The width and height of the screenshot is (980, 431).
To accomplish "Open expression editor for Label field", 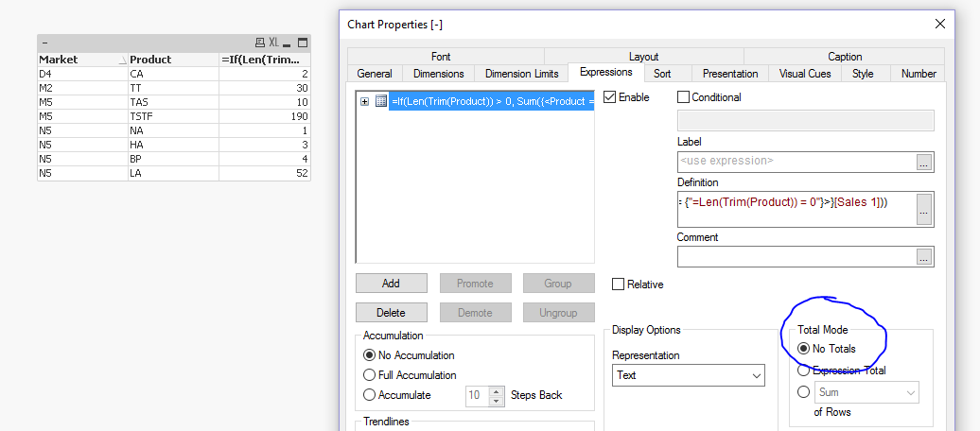I will click(924, 162).
